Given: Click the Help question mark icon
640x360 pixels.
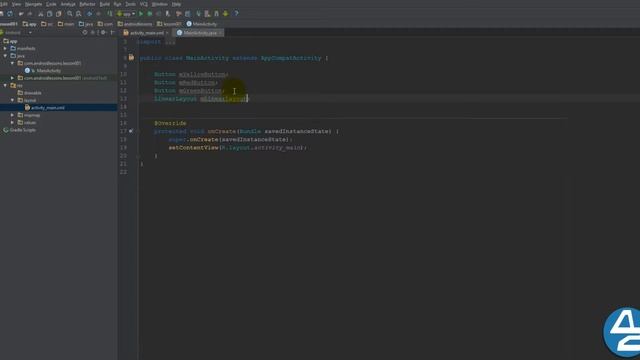Looking at the screenshot, I should tap(236, 14).
